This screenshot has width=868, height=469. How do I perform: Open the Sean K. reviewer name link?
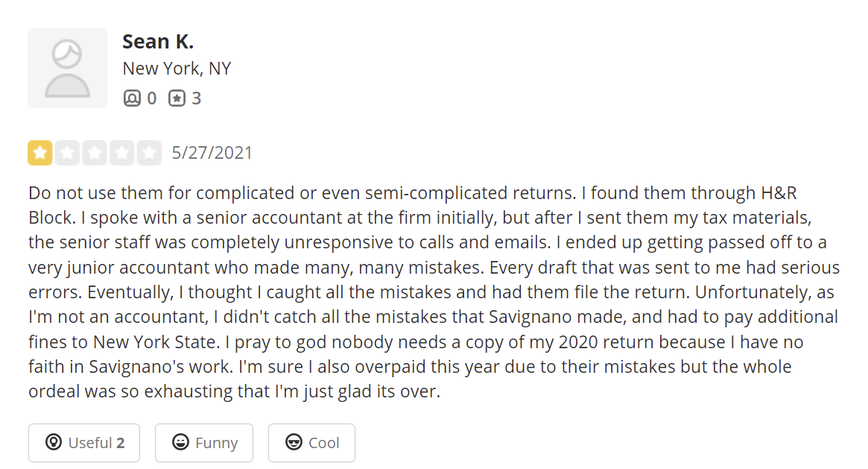coord(158,41)
